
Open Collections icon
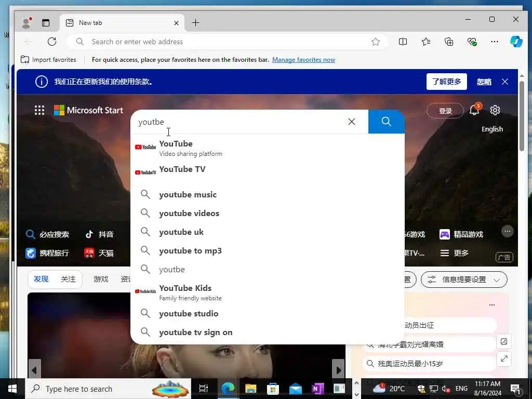pyautogui.click(x=449, y=42)
